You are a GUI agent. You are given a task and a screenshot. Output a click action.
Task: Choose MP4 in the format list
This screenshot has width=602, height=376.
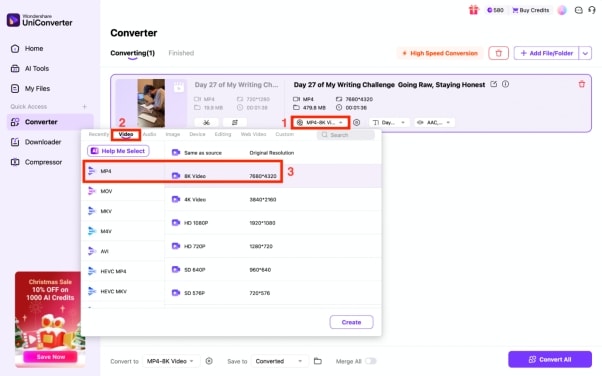[123, 171]
